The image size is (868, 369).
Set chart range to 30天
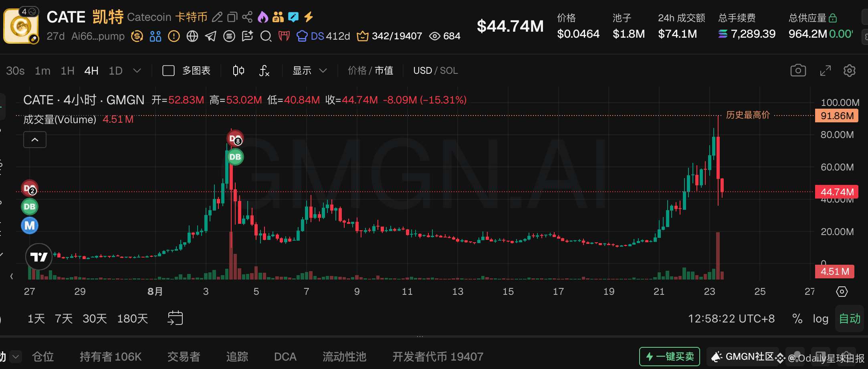[95, 318]
